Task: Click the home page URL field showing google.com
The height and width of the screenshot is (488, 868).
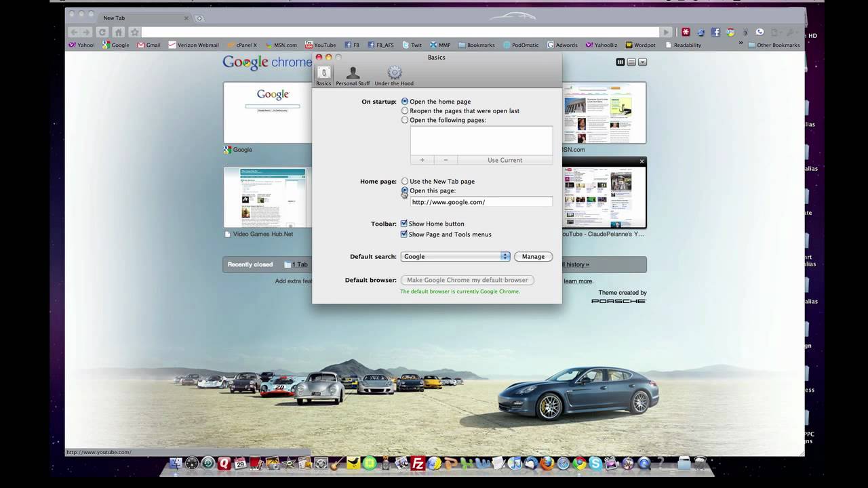Action: pos(481,201)
